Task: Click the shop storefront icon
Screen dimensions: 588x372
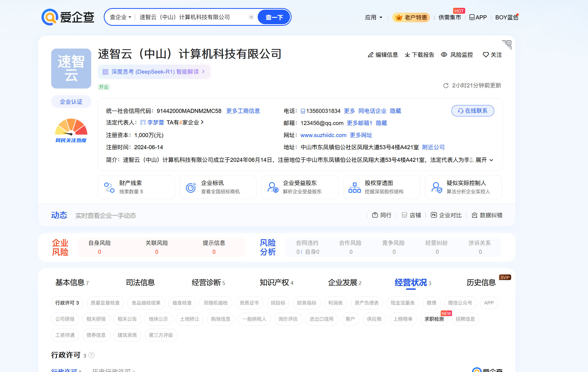Action: tap(404, 215)
